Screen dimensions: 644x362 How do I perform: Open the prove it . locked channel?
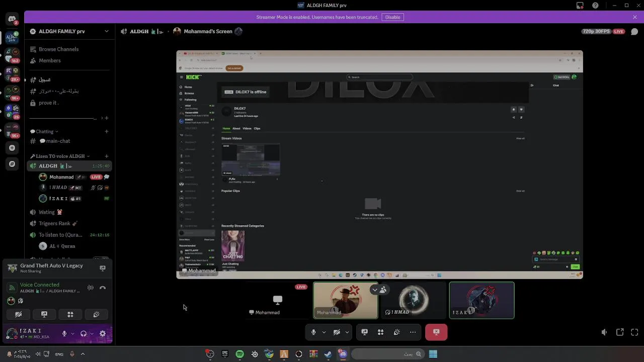69,103
